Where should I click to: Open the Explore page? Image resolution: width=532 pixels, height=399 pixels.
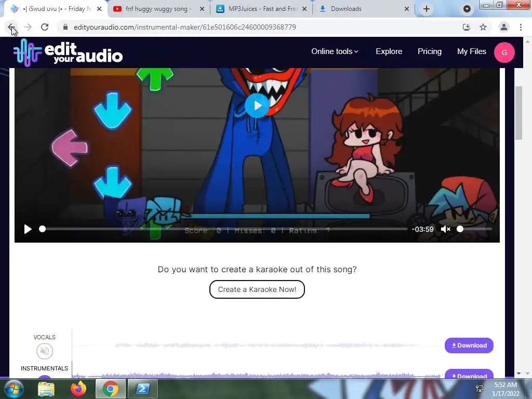point(389,51)
